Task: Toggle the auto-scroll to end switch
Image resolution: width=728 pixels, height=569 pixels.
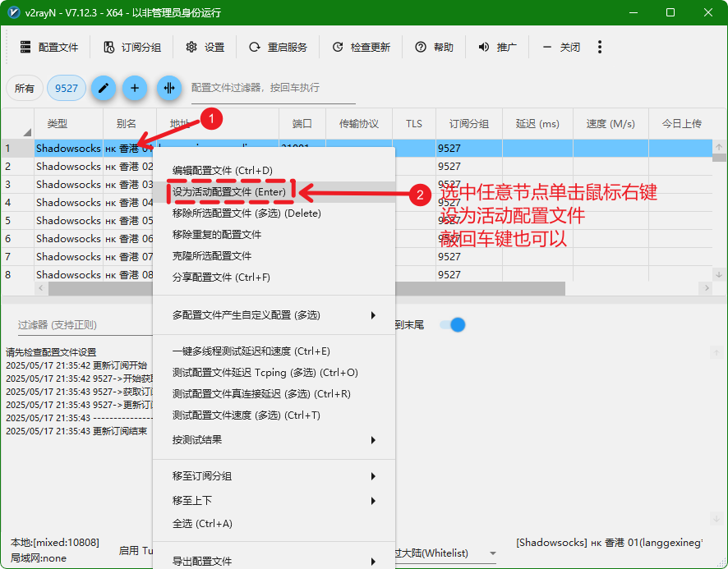Action: tap(453, 325)
